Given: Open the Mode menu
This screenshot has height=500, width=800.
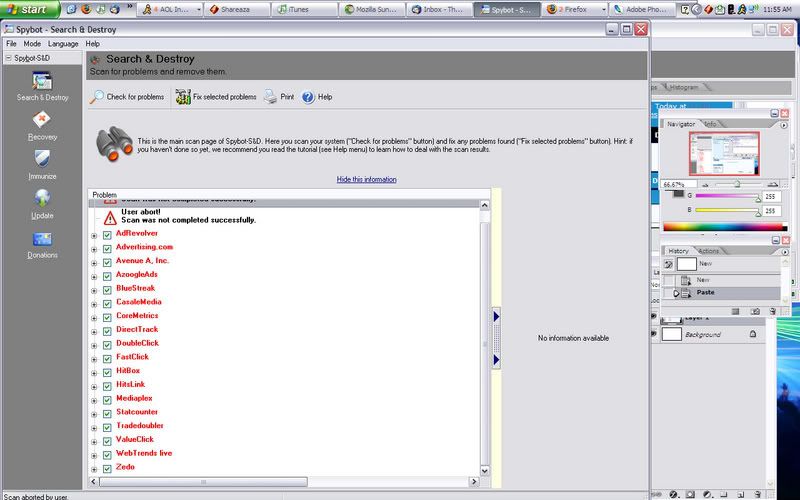Looking at the screenshot, I should click(x=32, y=44).
